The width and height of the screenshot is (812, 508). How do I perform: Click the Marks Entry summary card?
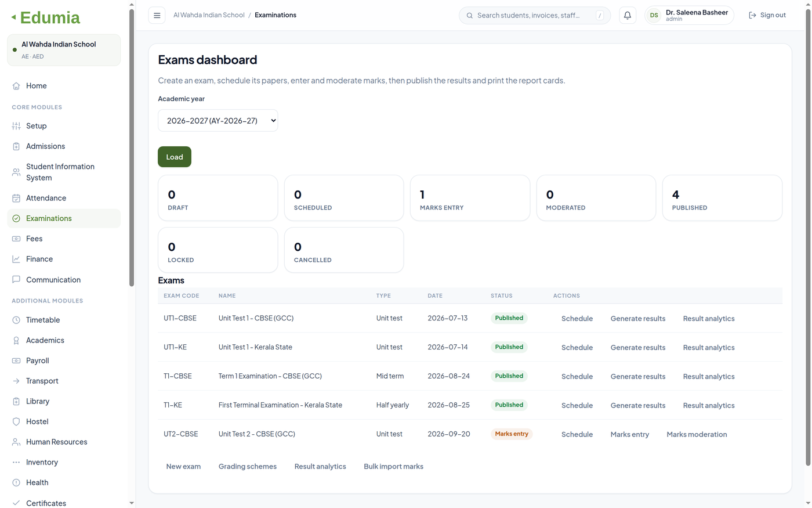coord(470,198)
